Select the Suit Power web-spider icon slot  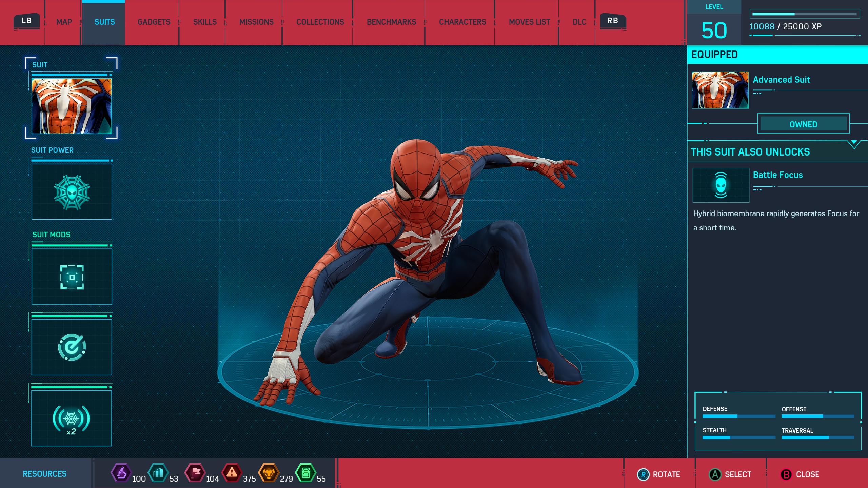tap(72, 192)
